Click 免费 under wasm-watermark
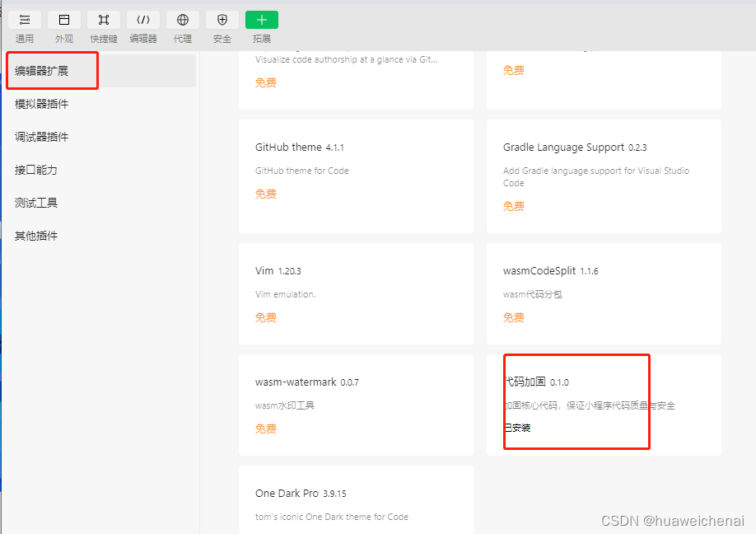 click(266, 429)
